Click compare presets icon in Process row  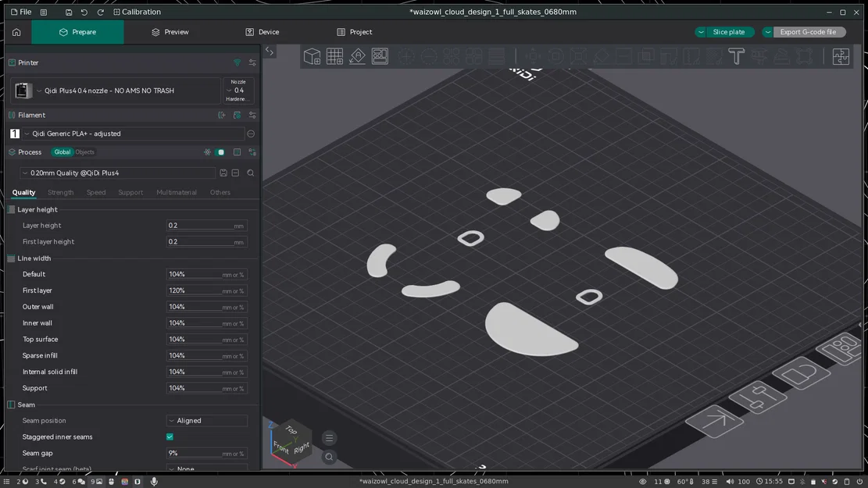point(252,152)
